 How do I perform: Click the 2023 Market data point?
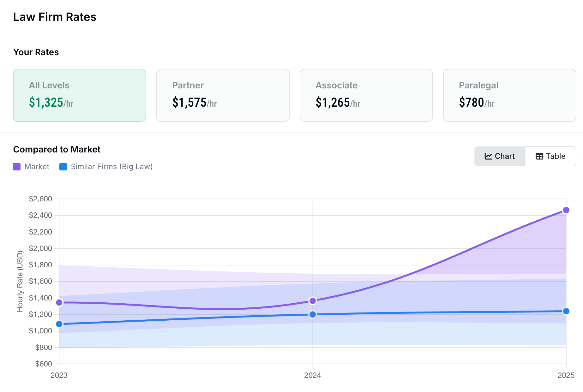[59, 303]
